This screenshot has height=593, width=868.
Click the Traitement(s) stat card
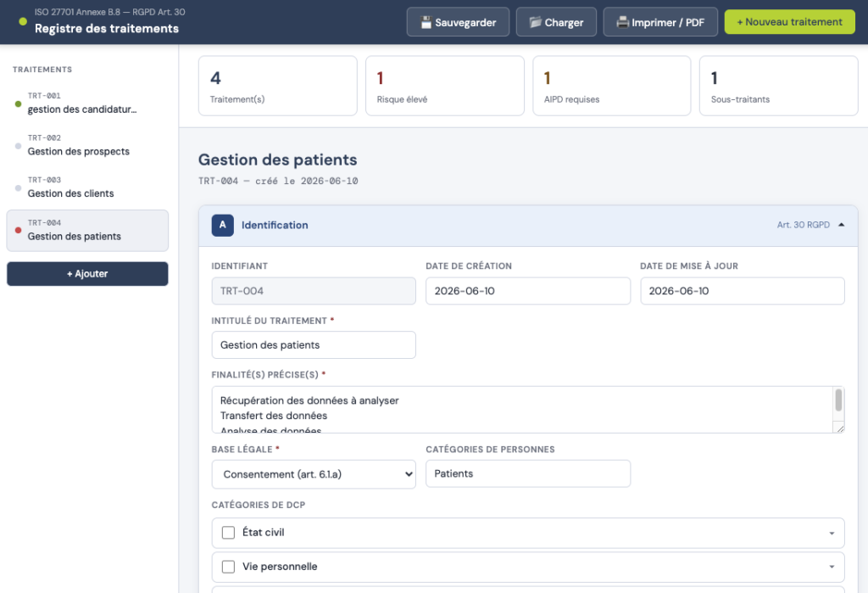point(278,86)
